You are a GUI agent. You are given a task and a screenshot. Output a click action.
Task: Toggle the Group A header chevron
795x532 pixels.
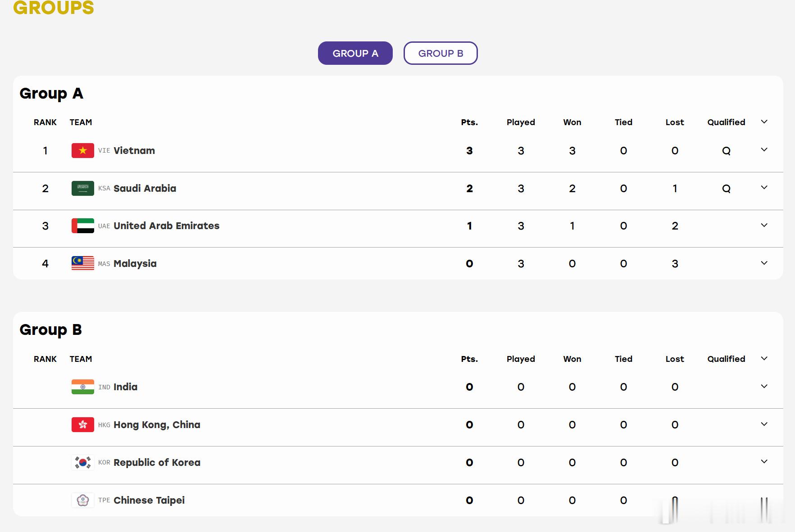(x=764, y=122)
